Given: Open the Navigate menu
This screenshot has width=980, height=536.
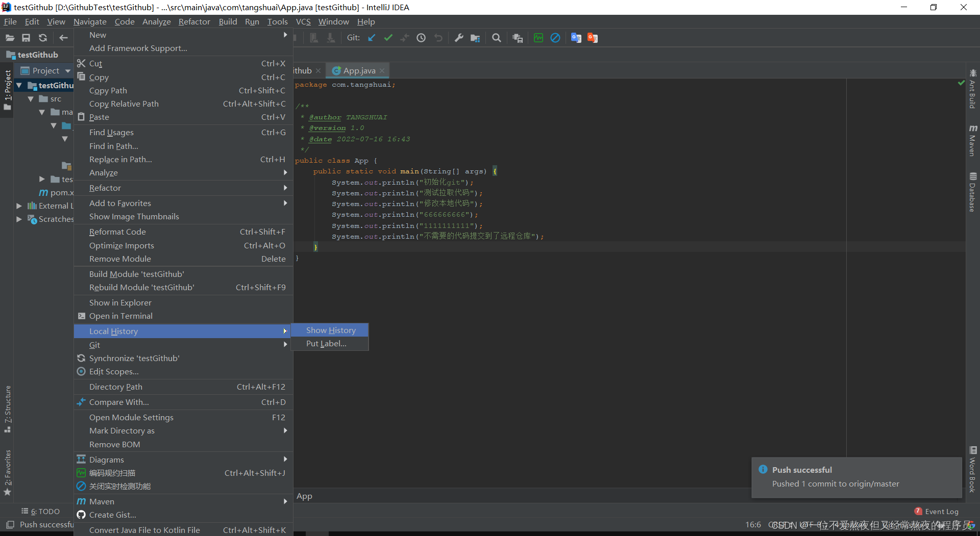Looking at the screenshot, I should [x=90, y=21].
